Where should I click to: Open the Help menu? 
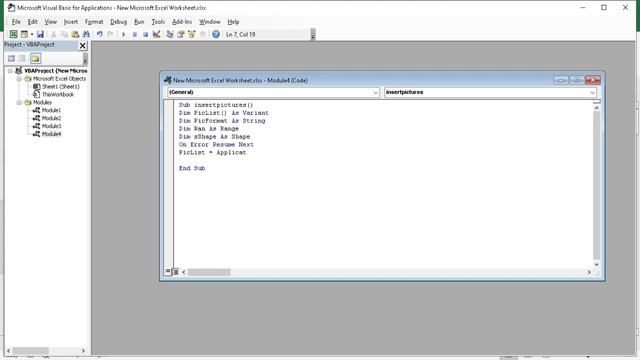click(x=233, y=22)
